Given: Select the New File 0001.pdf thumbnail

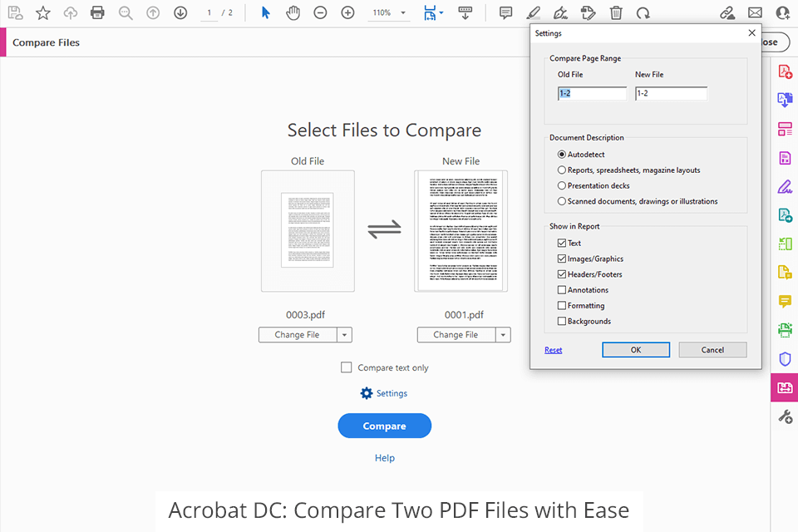Looking at the screenshot, I should coord(461,231).
